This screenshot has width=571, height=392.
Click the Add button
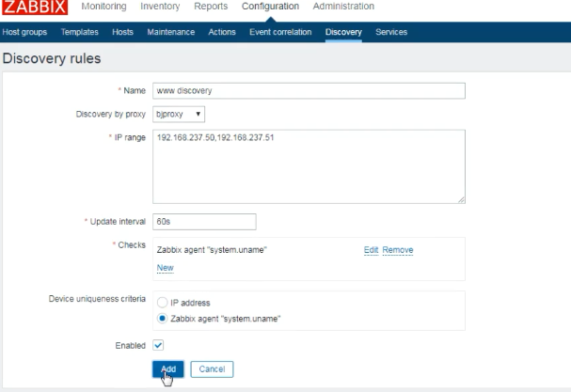[168, 369]
